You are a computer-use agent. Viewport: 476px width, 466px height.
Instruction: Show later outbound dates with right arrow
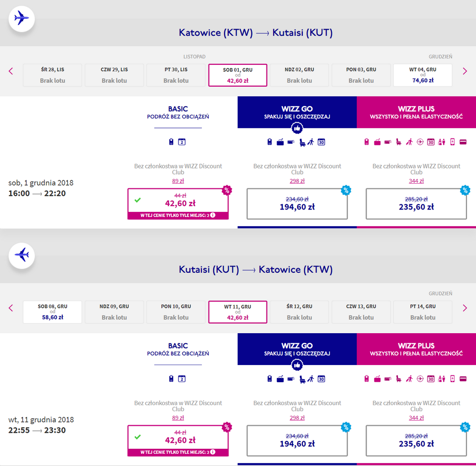click(465, 71)
